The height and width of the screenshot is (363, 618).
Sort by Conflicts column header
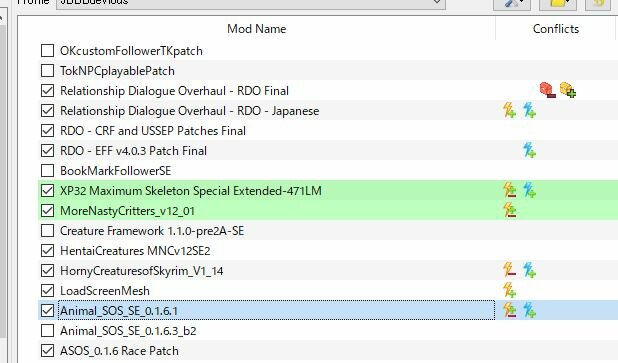coord(556,28)
